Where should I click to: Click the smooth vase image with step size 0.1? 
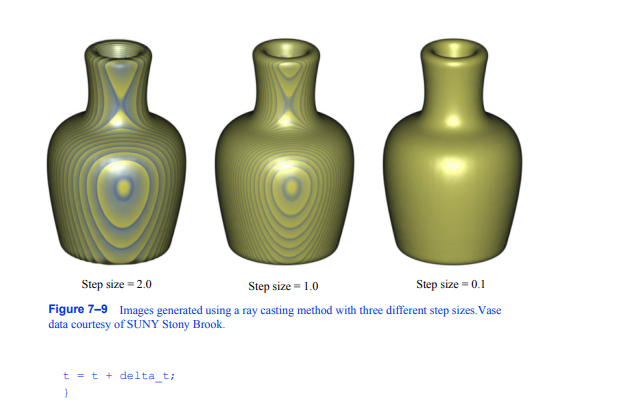coord(453,151)
